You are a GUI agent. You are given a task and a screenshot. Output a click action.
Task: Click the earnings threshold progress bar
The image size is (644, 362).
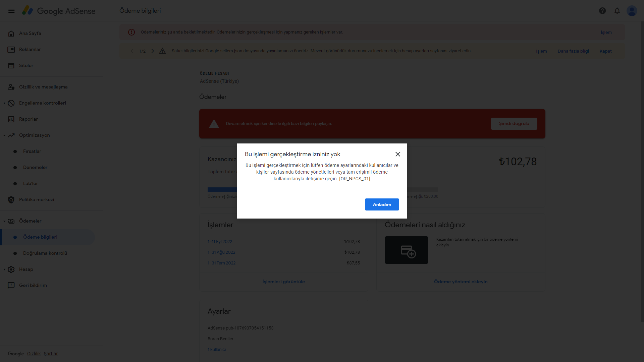[x=323, y=190]
